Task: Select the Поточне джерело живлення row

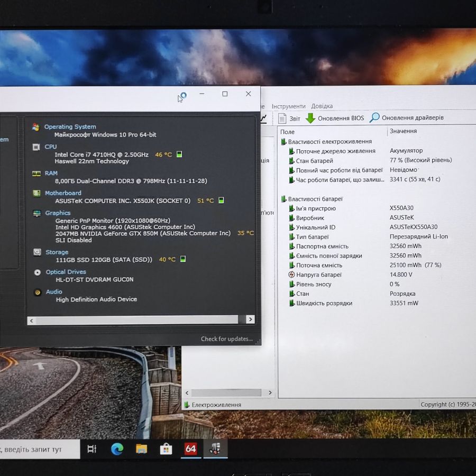Action: 332,151
